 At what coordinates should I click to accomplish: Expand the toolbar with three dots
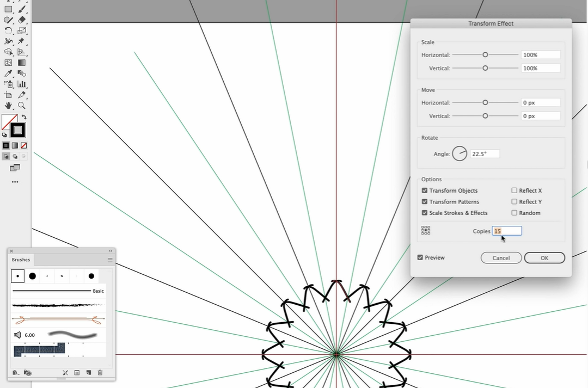[15, 182]
